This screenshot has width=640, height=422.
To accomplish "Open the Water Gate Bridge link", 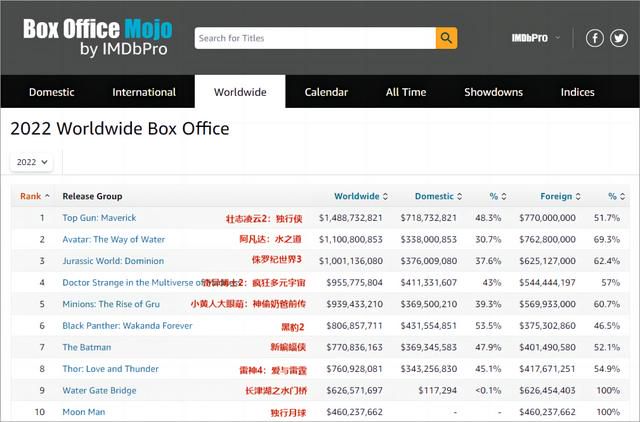I will [x=99, y=391].
